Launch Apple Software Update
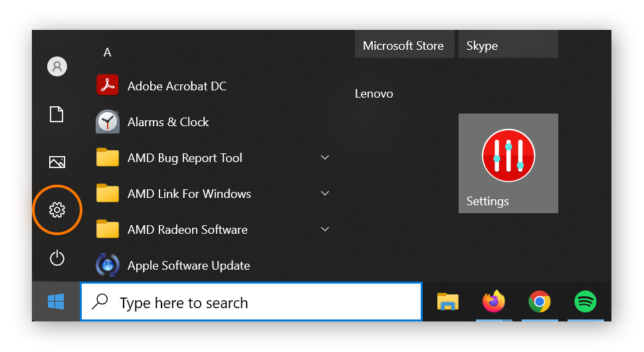The image size is (644, 352). pyautogui.click(x=188, y=265)
